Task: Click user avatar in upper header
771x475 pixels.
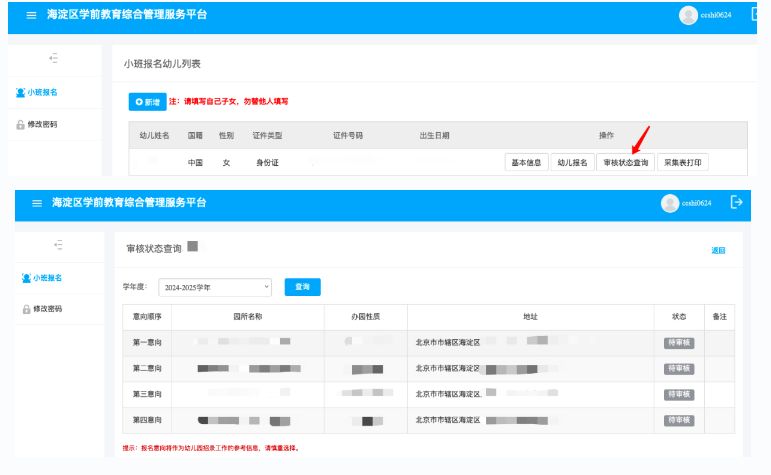Action: 688,15
